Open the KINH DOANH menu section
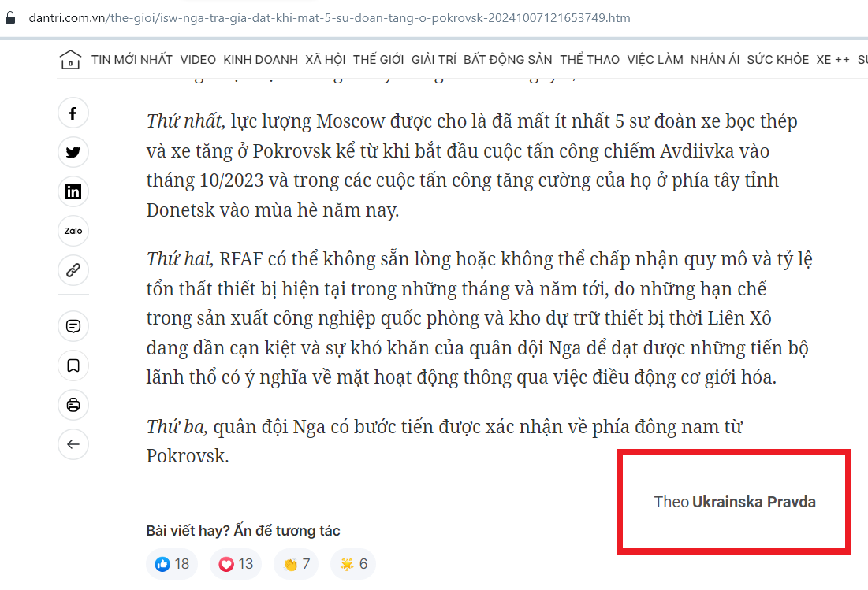Screen dimensions: 868x590 click(x=261, y=60)
